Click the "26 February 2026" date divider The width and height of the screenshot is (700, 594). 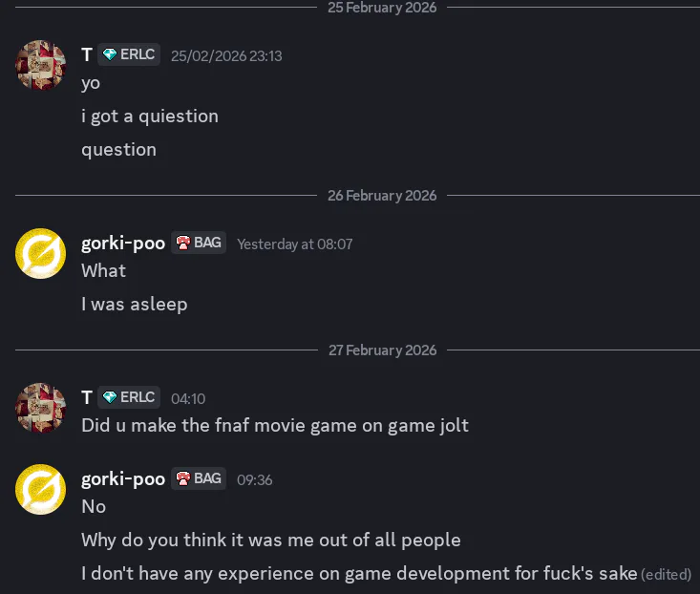pos(382,196)
